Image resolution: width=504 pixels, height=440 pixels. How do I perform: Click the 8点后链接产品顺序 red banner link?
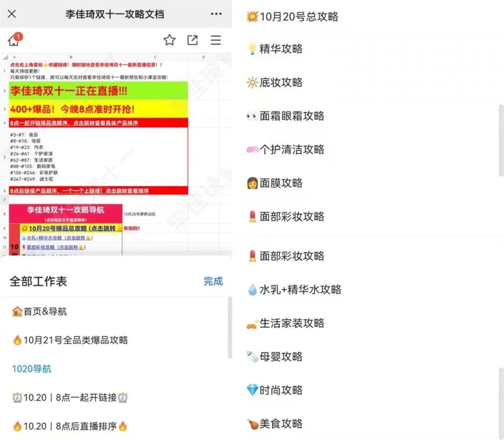(x=98, y=190)
